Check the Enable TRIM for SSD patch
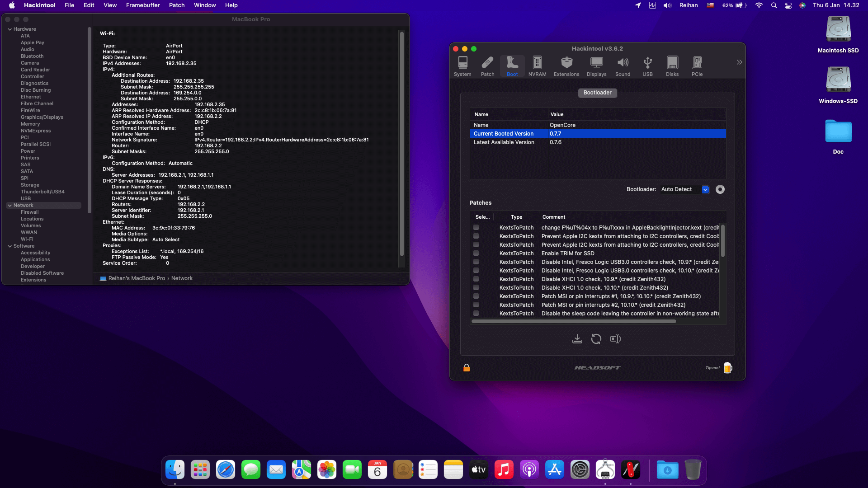The image size is (868, 488). click(x=476, y=253)
